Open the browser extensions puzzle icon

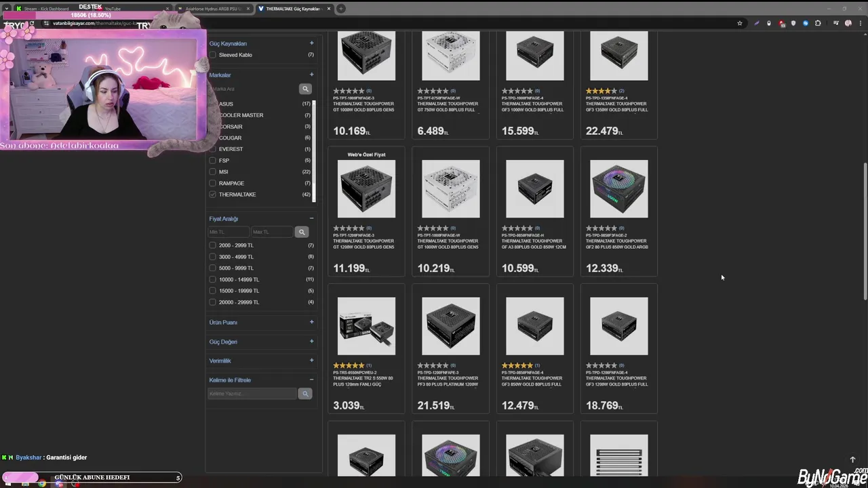point(818,23)
